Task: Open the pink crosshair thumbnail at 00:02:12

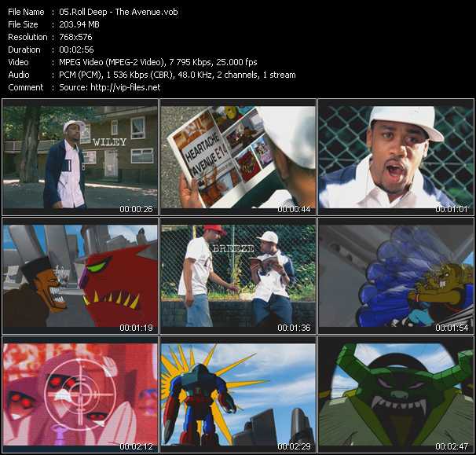Action: (80, 394)
